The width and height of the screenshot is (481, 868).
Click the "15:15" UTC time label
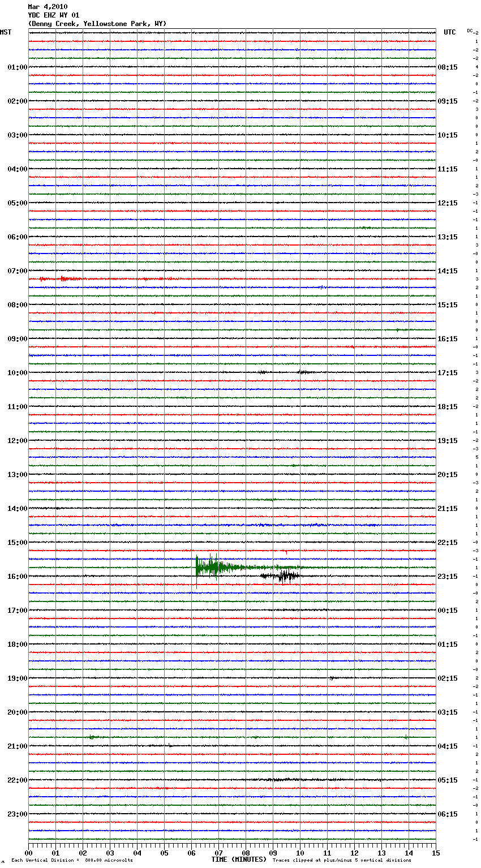[448, 305]
